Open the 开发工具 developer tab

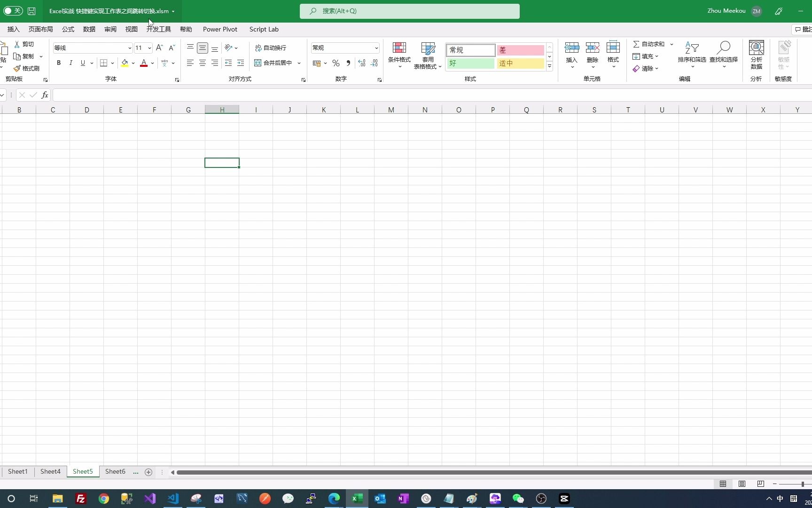pyautogui.click(x=159, y=29)
